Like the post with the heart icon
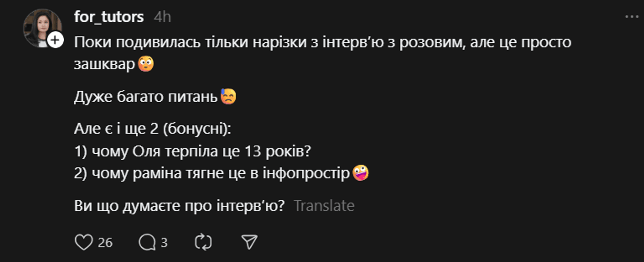This screenshot has width=644, height=262. [84, 242]
